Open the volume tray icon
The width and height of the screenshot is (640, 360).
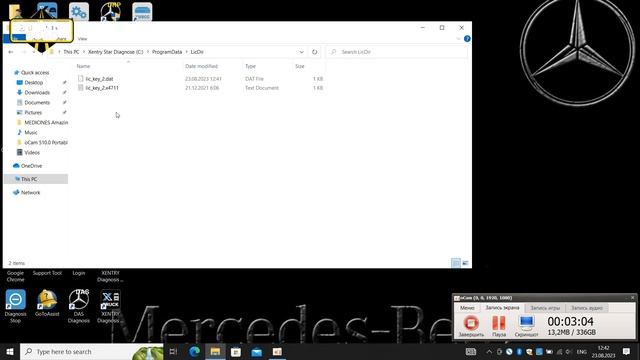tap(568, 351)
